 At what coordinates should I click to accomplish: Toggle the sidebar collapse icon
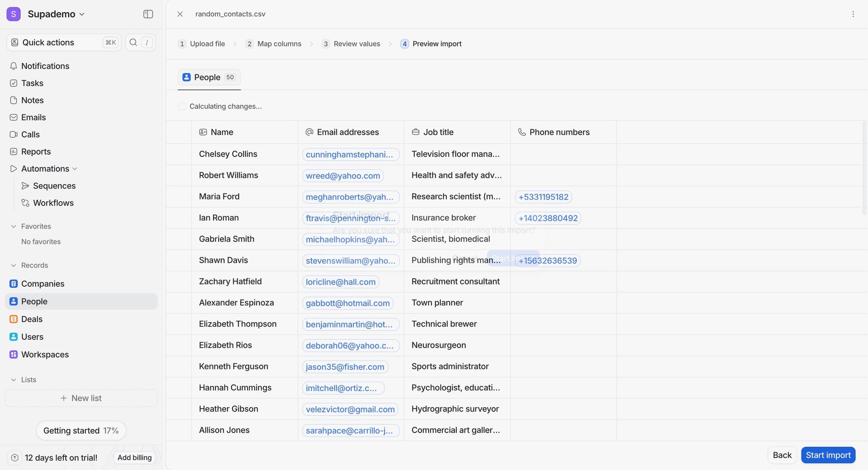tap(148, 14)
